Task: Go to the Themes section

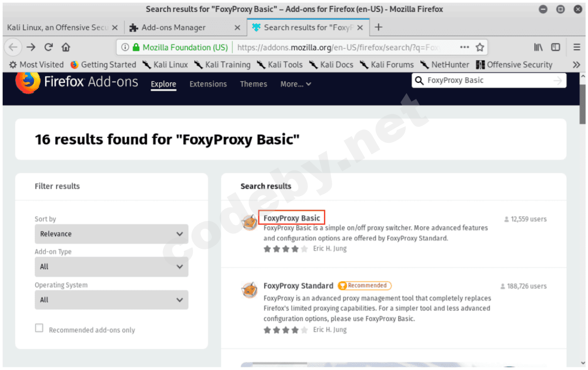Action: pyautogui.click(x=254, y=84)
